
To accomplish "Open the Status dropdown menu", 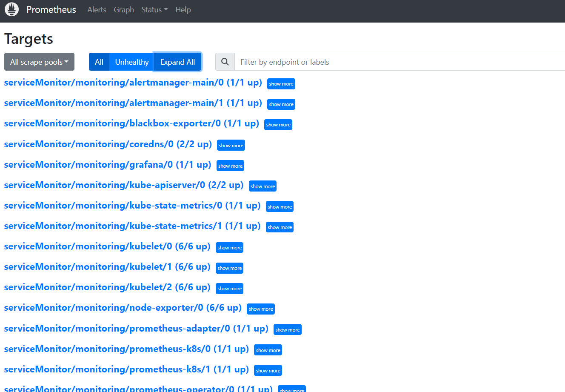I will pos(154,9).
